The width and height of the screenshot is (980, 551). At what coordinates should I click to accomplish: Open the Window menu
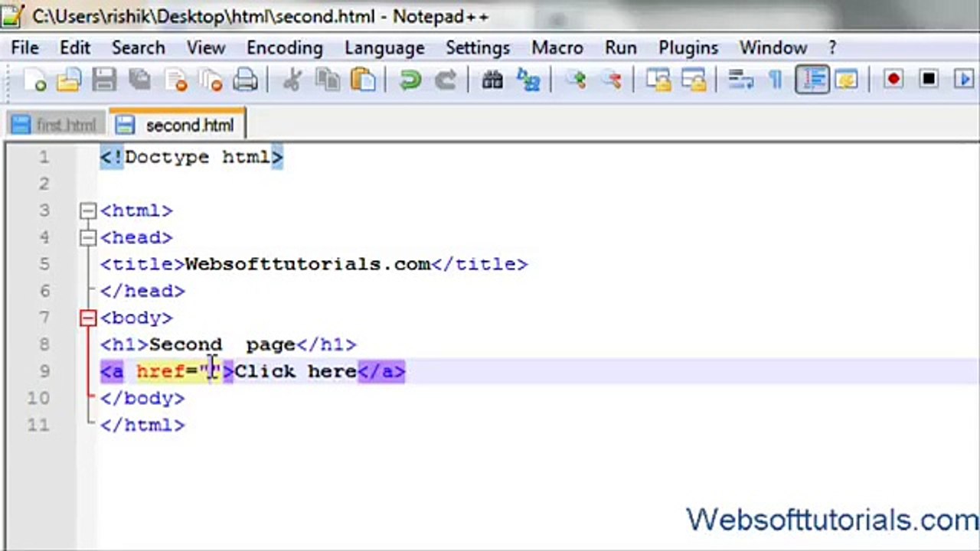(x=773, y=47)
